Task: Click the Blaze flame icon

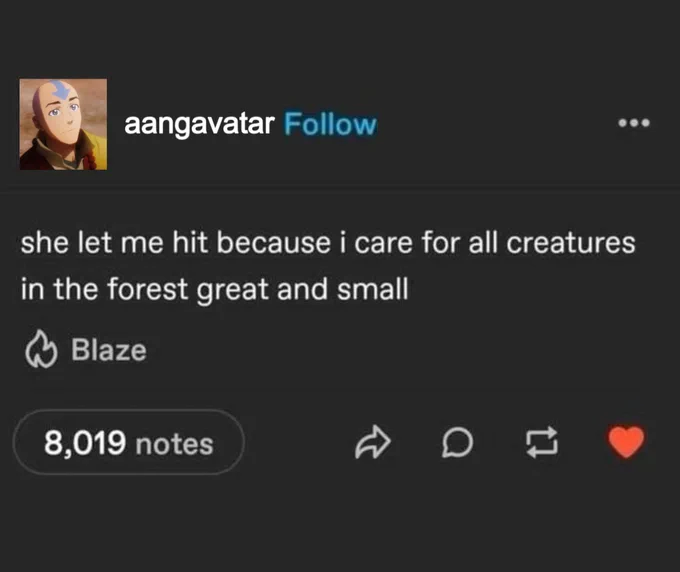Action: 41,350
